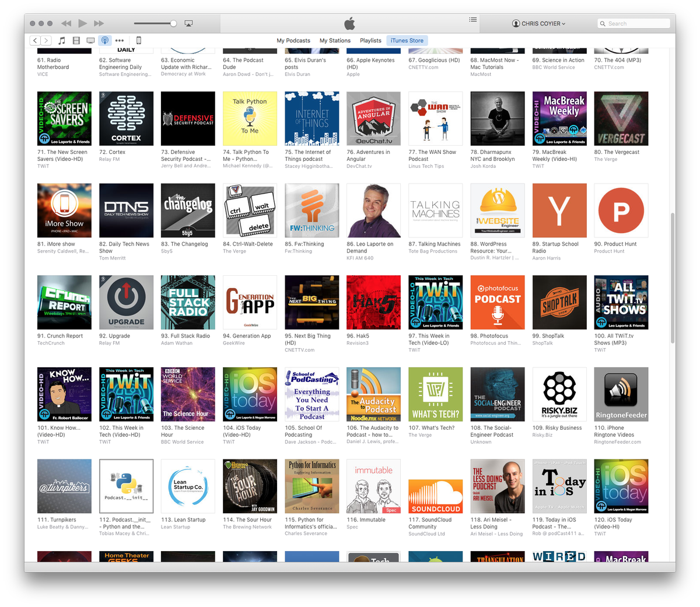Show the Up Next list icon
The height and width of the screenshot is (607, 700).
point(473,20)
